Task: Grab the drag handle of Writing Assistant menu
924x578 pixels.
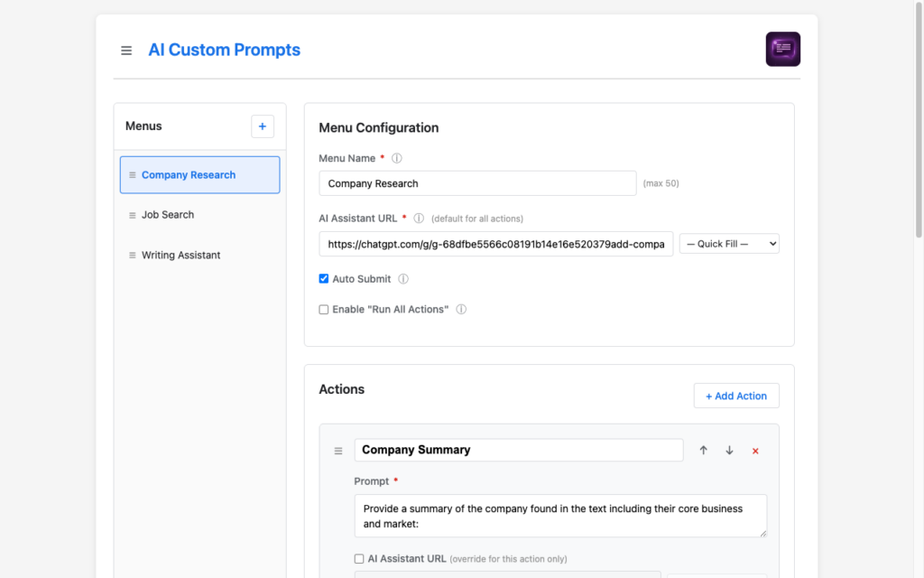Action: tap(132, 256)
